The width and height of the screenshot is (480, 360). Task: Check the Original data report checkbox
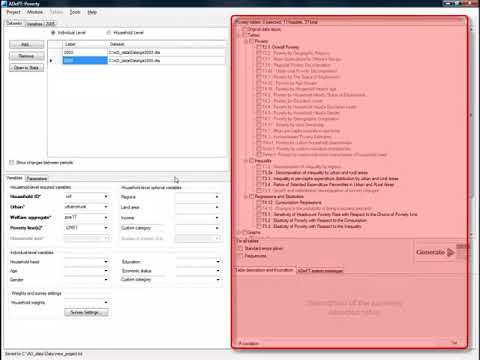pos(244,29)
